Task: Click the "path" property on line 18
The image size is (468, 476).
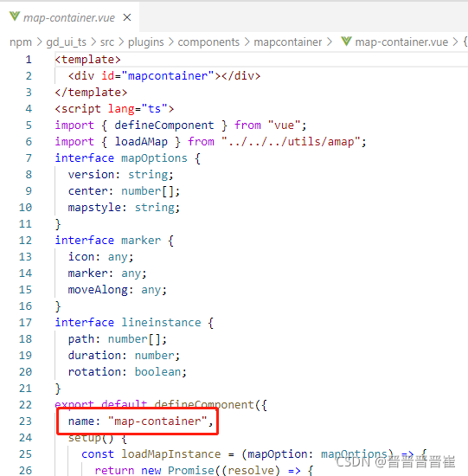Action: 81,339
